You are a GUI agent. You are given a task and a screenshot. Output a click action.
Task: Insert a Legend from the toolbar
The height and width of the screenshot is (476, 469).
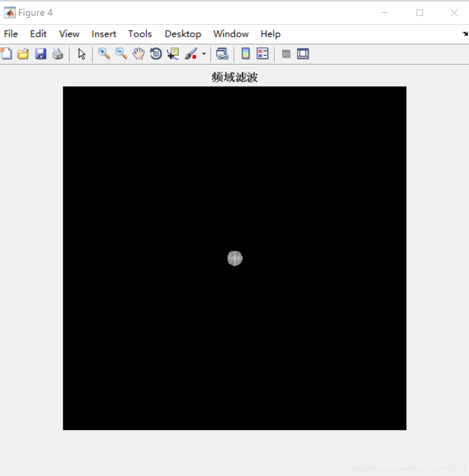(x=263, y=54)
